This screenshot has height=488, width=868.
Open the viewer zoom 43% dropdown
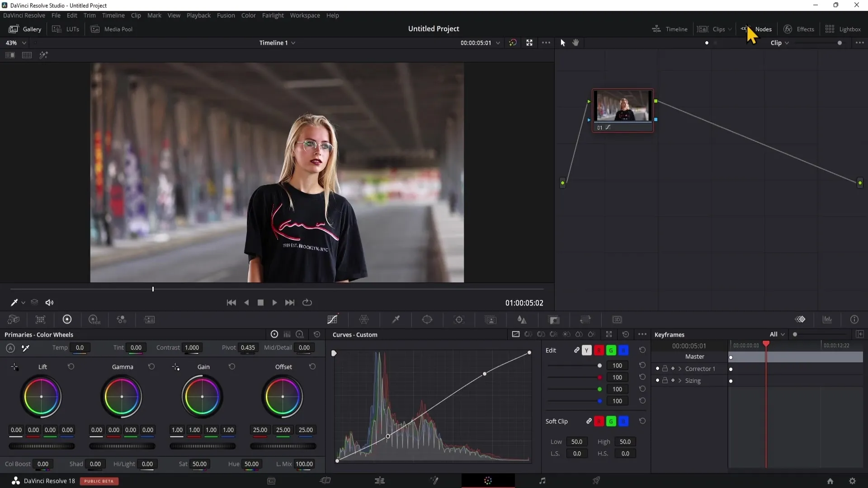pyautogui.click(x=16, y=42)
